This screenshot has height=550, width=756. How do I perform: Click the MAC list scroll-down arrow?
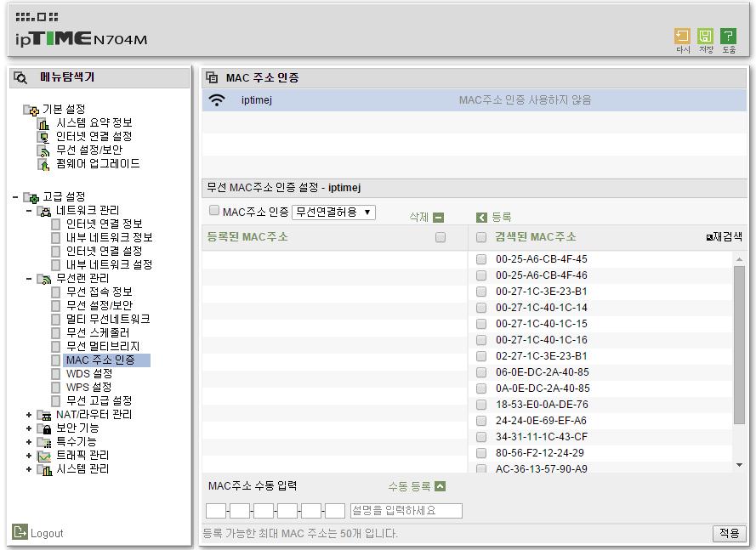click(x=739, y=465)
